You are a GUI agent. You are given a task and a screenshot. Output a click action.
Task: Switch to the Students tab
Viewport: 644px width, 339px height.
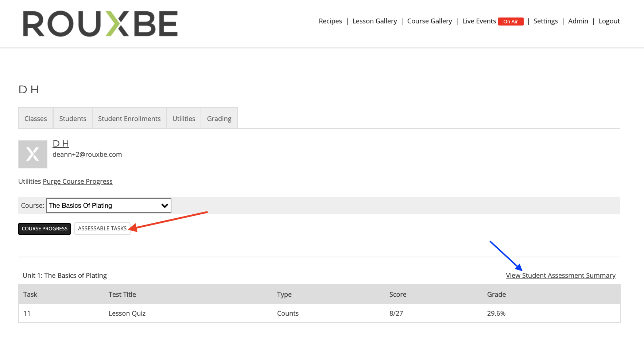(73, 118)
